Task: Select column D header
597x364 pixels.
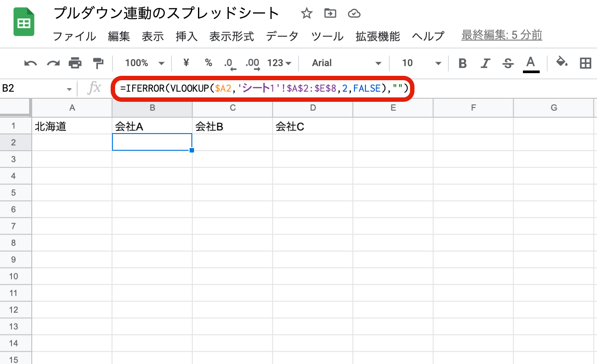Action: point(313,108)
